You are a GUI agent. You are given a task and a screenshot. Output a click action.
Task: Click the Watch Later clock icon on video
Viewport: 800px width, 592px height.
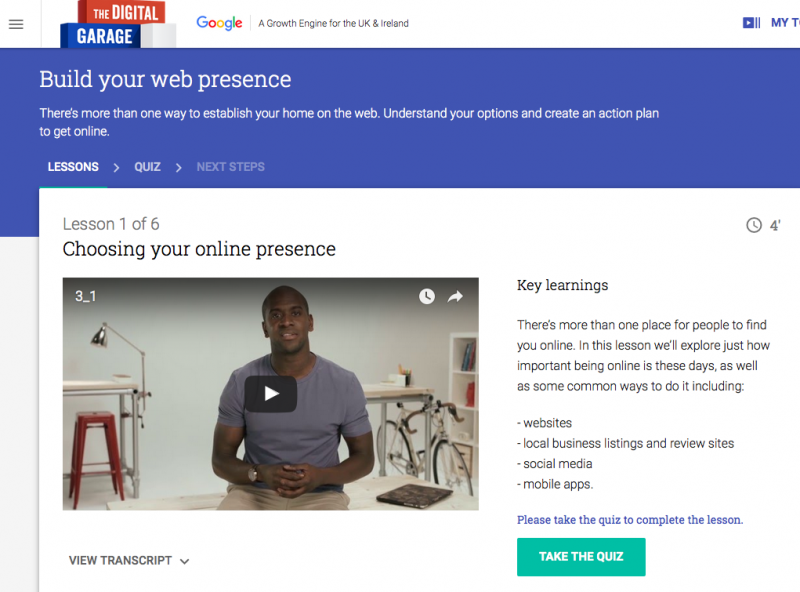[x=427, y=296]
